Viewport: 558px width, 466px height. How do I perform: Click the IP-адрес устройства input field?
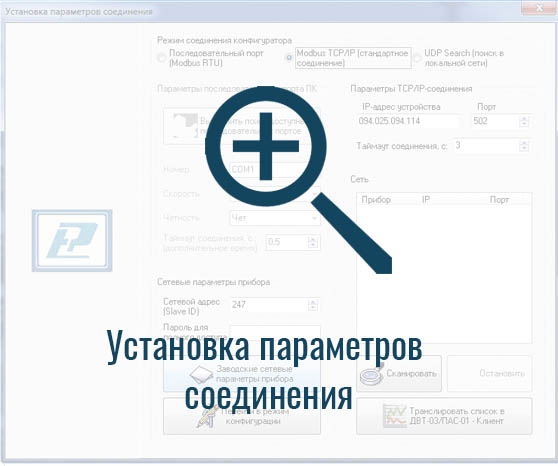point(408,121)
